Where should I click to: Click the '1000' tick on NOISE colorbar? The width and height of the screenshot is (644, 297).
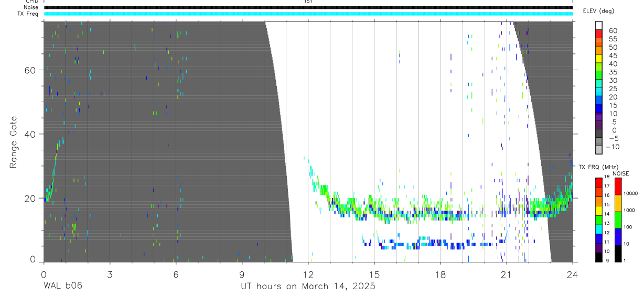(629, 211)
